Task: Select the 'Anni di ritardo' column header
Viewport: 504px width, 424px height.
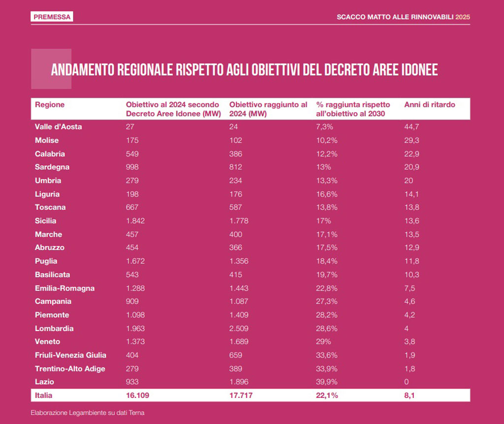Action: pos(429,105)
